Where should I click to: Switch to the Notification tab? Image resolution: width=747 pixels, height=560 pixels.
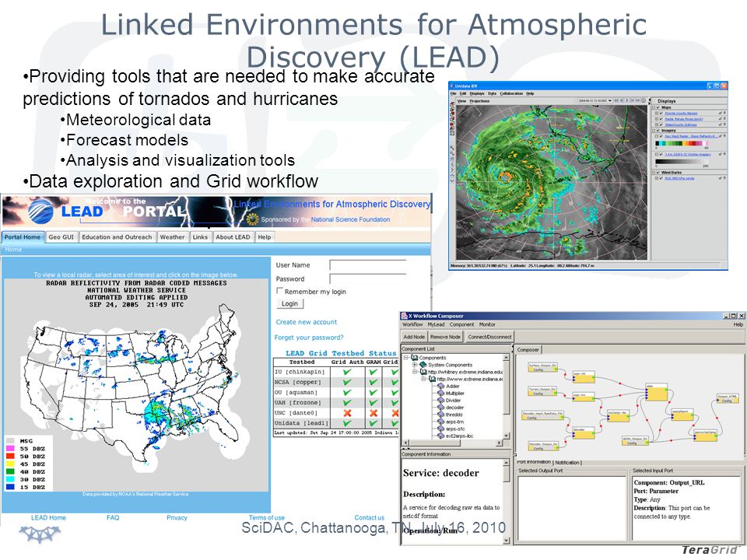[567, 462]
